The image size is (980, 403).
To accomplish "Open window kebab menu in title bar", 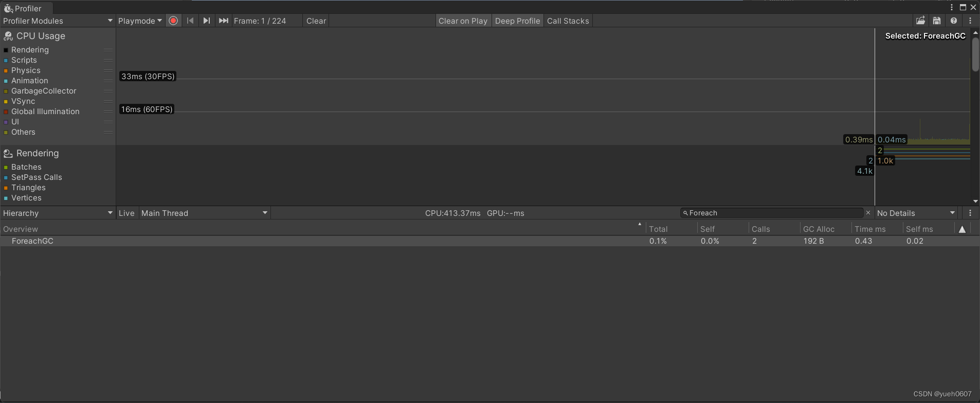I will (x=952, y=7).
